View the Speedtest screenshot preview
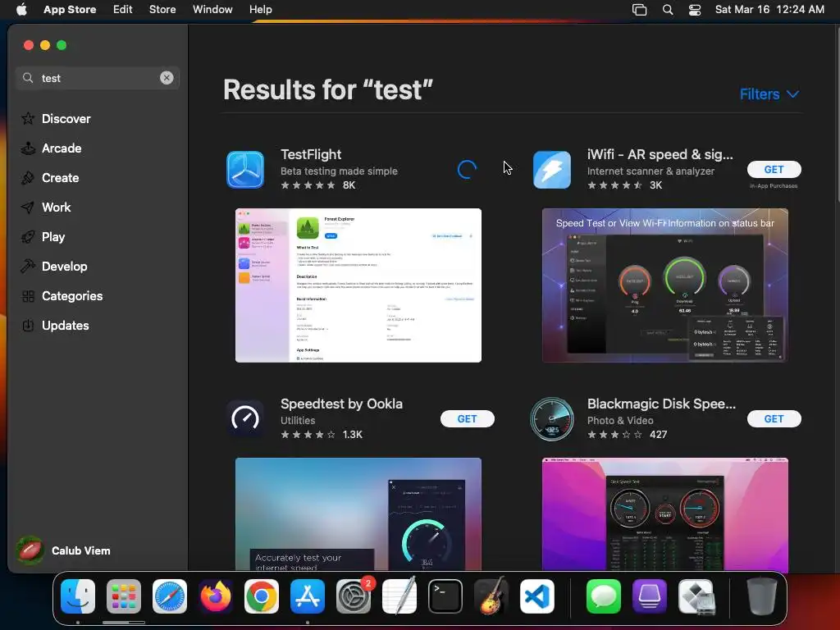The image size is (840, 630). pyautogui.click(x=358, y=514)
